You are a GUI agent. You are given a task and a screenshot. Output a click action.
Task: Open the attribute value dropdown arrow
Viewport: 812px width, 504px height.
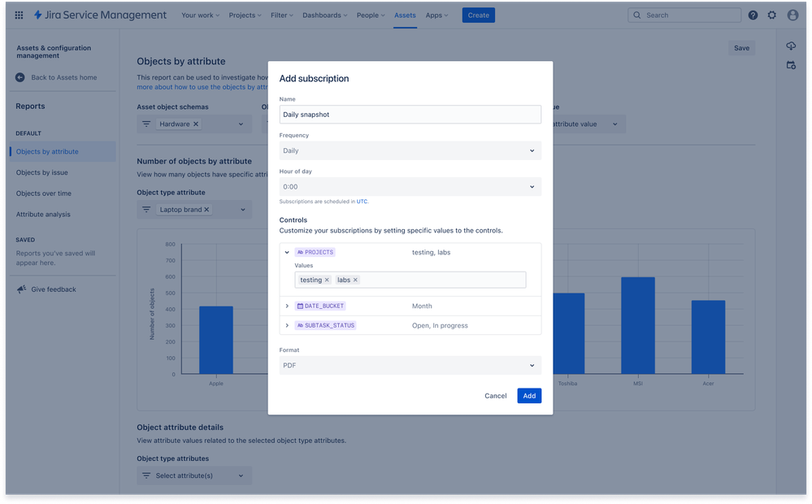(614, 124)
